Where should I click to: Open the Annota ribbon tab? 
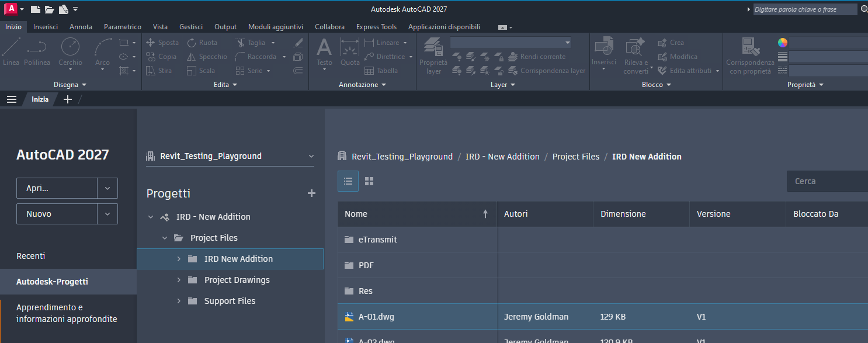(81, 27)
